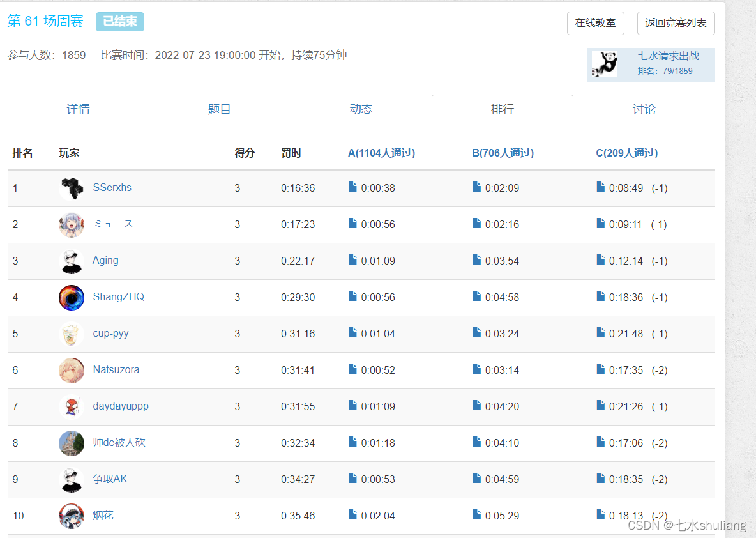Open Aging's problem C submission file icon
The image size is (756, 538).
600,260
